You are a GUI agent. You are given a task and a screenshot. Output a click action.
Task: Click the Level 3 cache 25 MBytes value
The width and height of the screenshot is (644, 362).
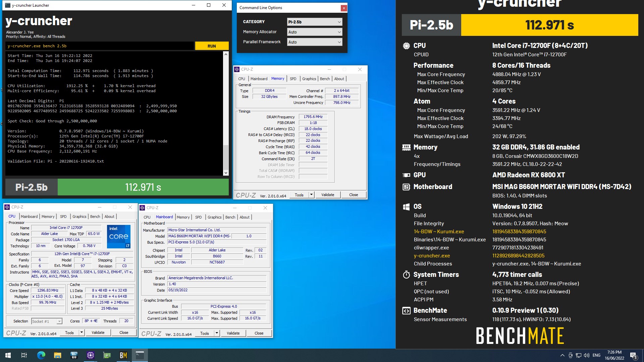109,309
